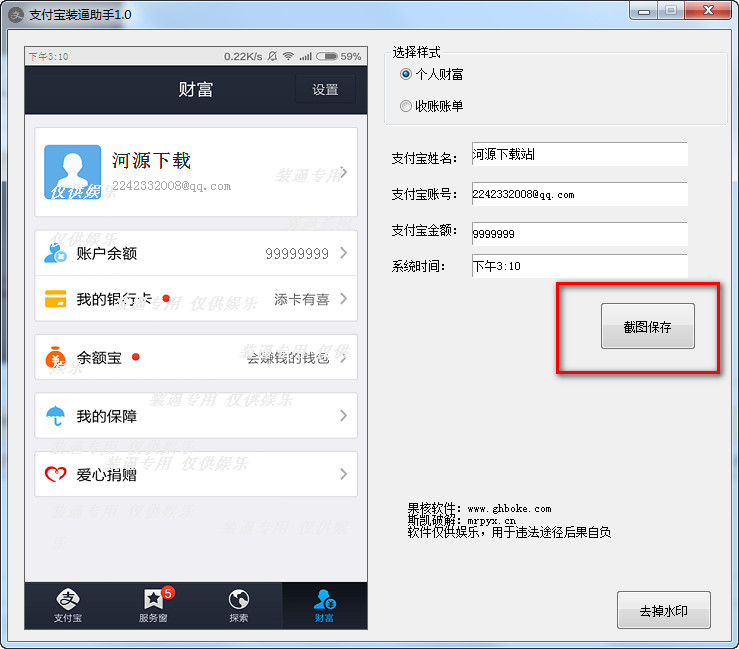
Task: Click the app icon in the title bar
Action: (16, 15)
